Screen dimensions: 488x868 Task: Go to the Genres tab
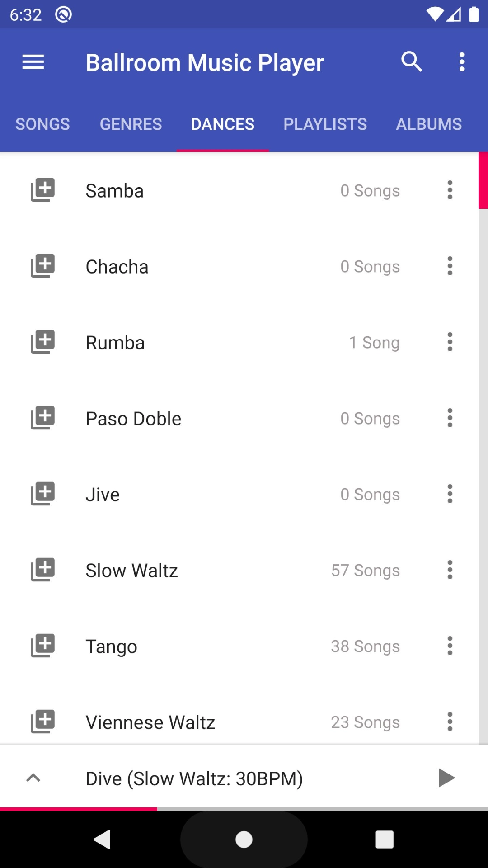coord(131,124)
